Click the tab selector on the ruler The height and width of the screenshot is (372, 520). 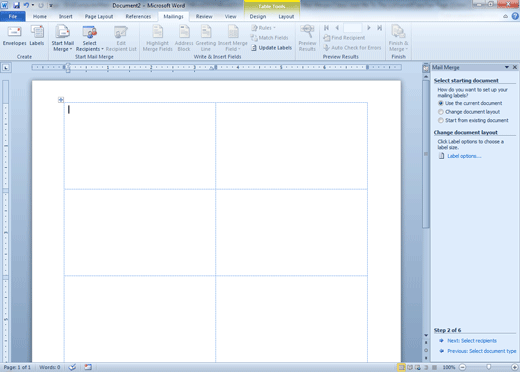[x=6, y=68]
